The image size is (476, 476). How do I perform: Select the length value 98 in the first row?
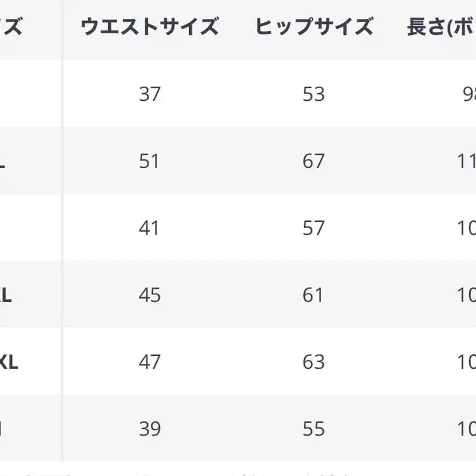coord(469,94)
